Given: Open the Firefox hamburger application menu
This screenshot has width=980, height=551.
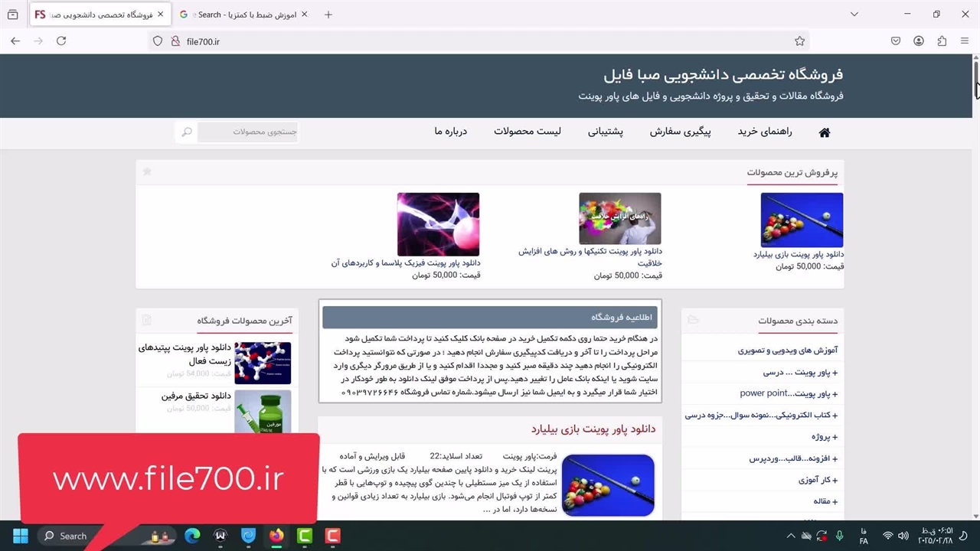Looking at the screenshot, I should pyautogui.click(x=964, y=41).
